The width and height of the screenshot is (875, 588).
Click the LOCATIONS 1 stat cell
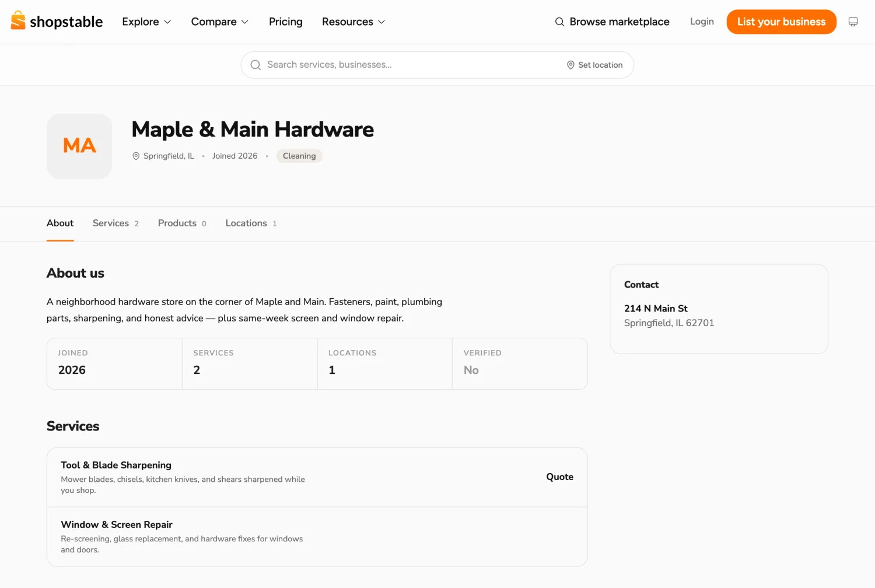tap(385, 363)
